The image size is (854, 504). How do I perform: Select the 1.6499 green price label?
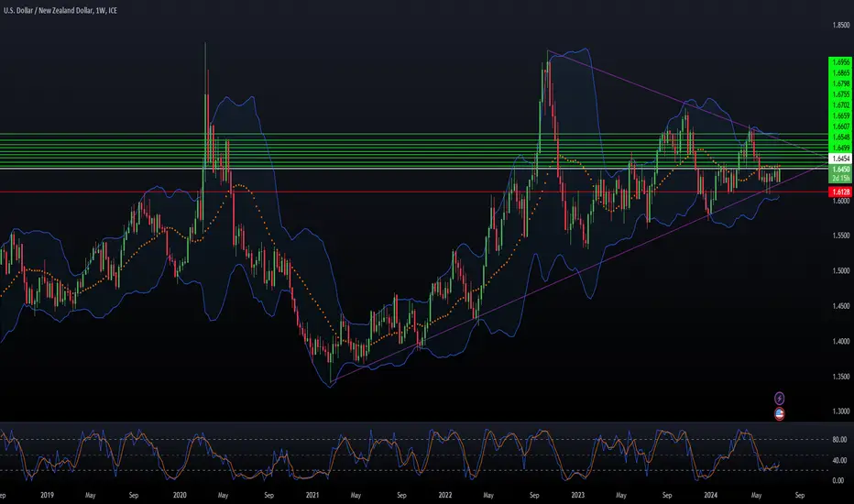[x=840, y=148]
